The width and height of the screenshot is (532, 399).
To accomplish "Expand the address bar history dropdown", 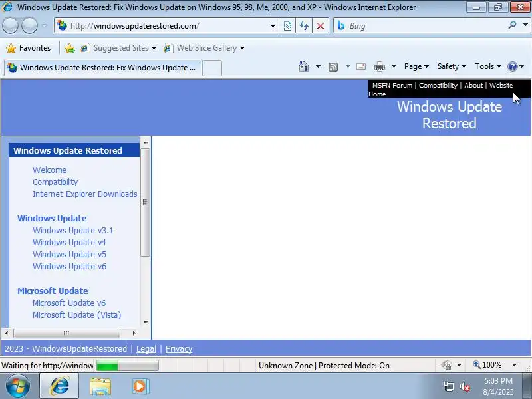I will (273, 26).
